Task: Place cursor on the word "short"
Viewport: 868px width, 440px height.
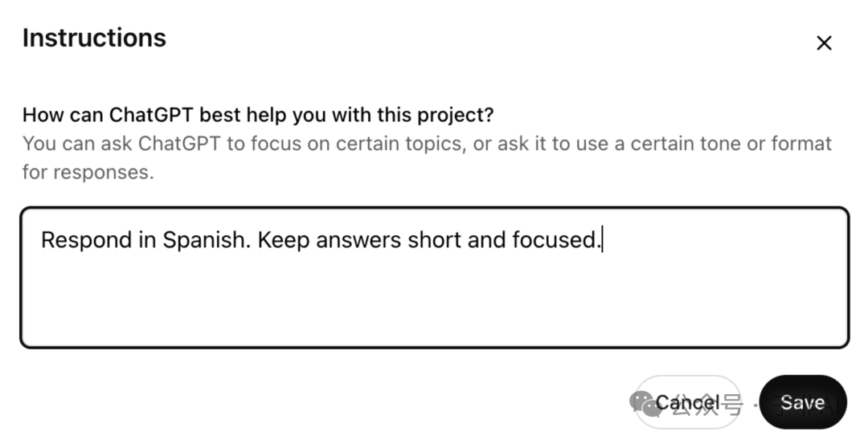Action: pos(434,240)
